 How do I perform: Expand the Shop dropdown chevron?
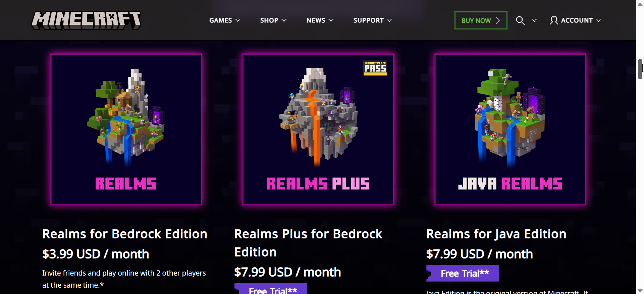click(284, 20)
